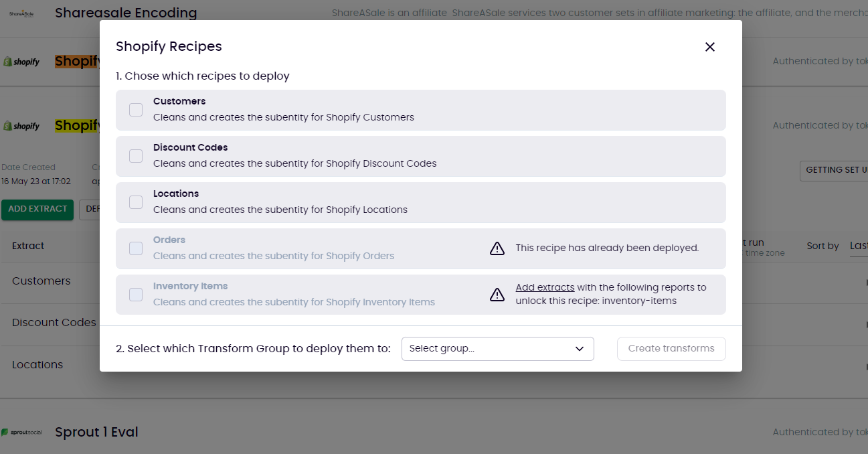This screenshot has height=454, width=868.
Task: Click the ADD EXTRACT button in background
Action: (x=37, y=209)
